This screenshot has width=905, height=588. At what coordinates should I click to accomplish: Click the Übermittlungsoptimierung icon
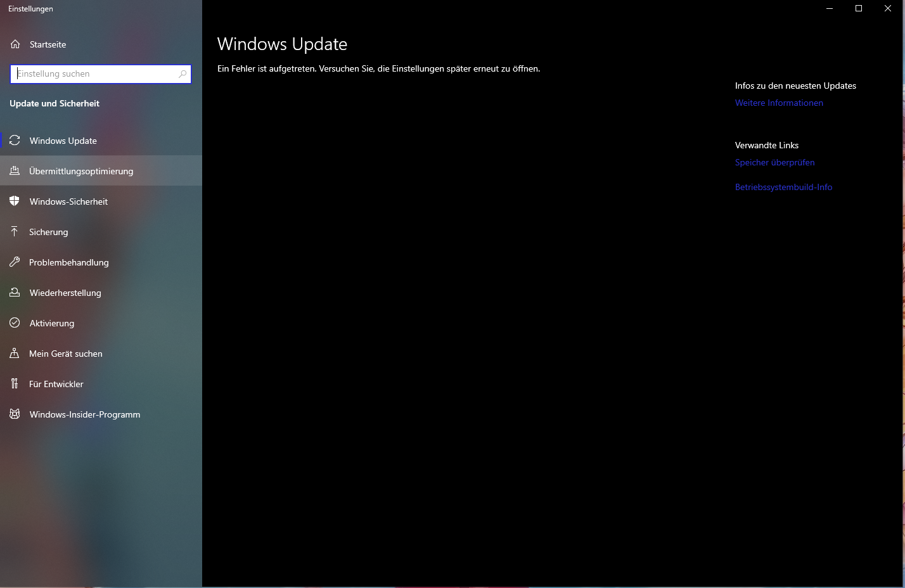[x=15, y=171]
